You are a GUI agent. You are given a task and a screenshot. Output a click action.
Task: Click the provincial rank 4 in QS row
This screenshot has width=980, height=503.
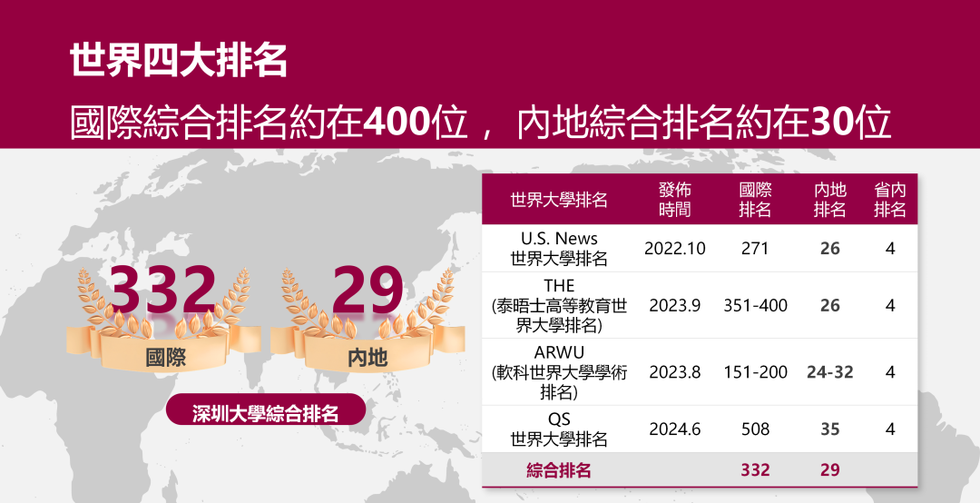tap(890, 429)
